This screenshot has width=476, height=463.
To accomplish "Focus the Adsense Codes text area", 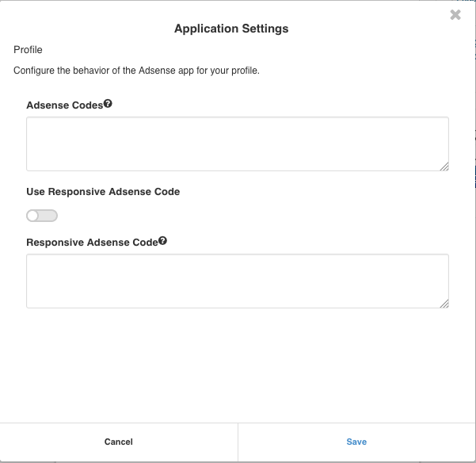I will (238, 143).
